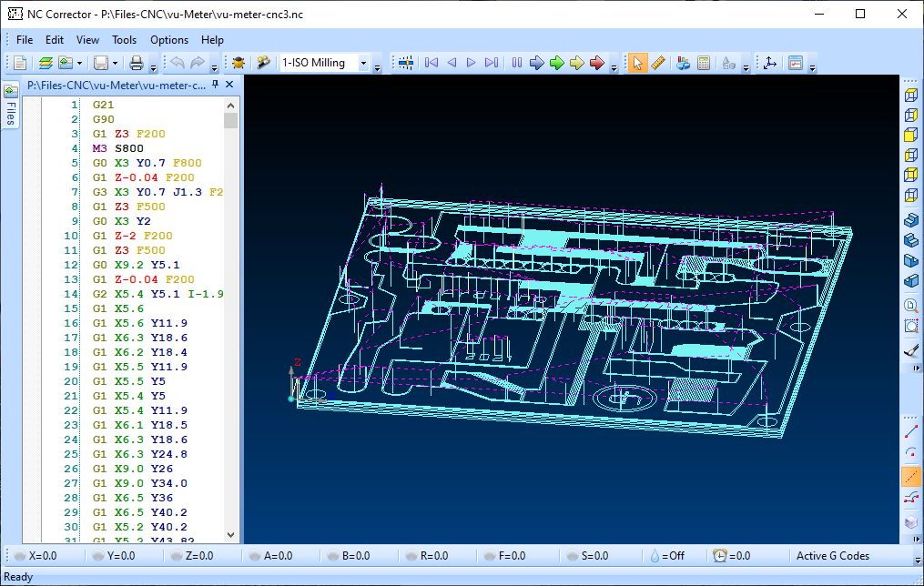This screenshot has width=924, height=586.
Task: Toggle the arrow pointer selection mode
Action: tap(637, 63)
